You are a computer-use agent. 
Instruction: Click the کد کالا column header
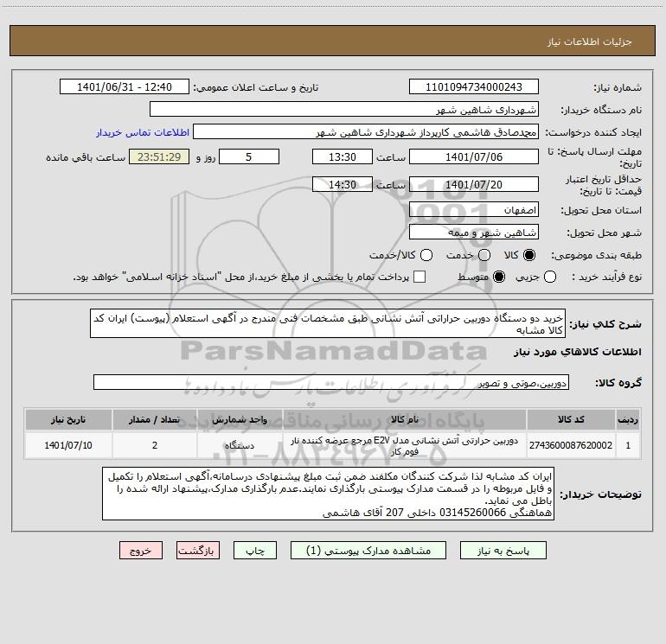(x=571, y=420)
